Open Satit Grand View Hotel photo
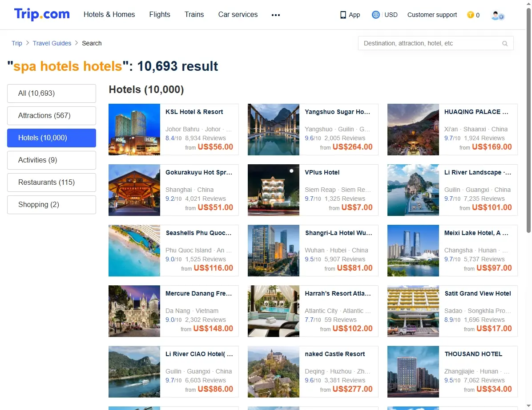Viewport: 532px width, 410px height. pyautogui.click(x=413, y=311)
